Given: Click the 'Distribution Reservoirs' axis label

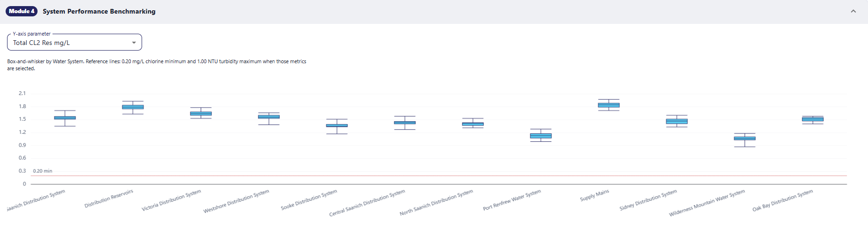Looking at the screenshot, I should [109, 199].
